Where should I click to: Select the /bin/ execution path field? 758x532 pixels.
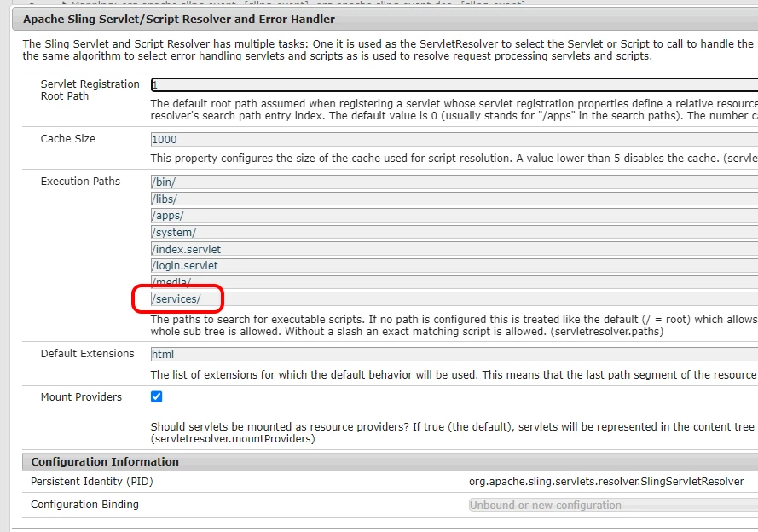(x=454, y=182)
